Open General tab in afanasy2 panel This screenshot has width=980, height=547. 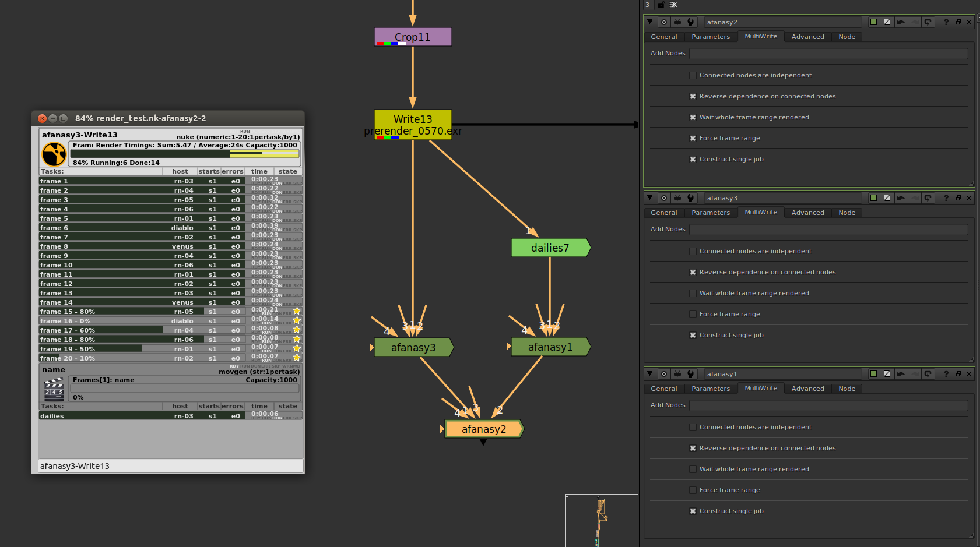click(664, 37)
